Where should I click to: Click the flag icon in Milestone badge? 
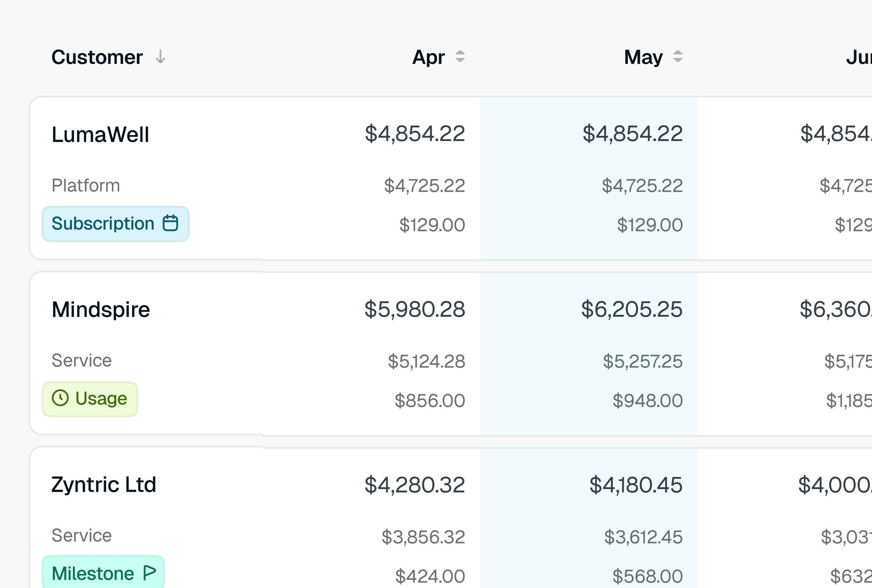150,573
